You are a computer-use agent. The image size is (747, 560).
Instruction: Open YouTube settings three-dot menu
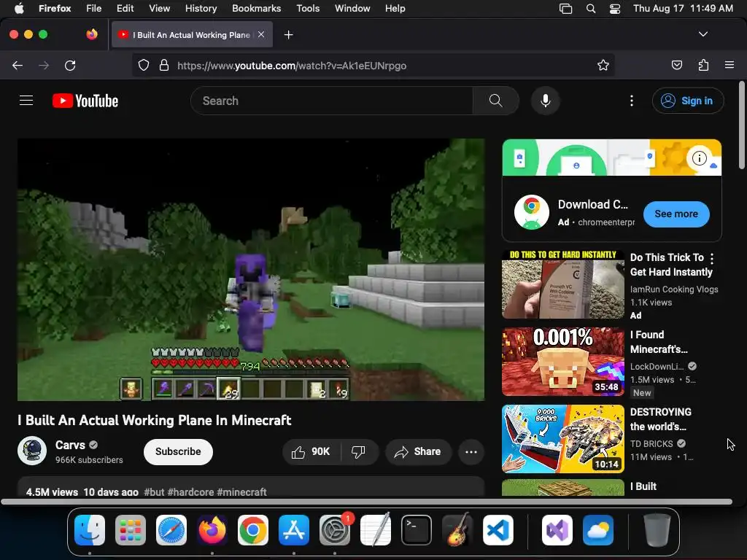click(632, 101)
